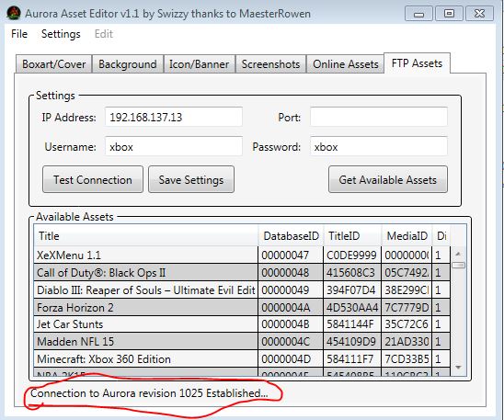Click TitleID cell 4D530AA4

tap(352, 307)
